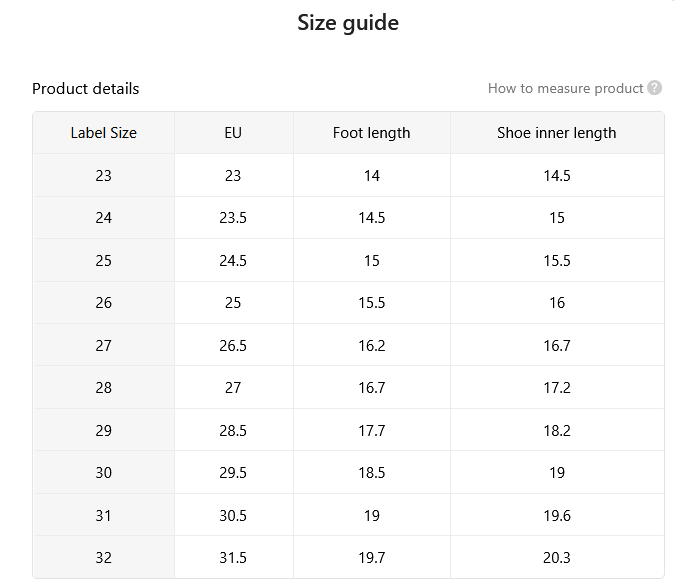Select the label size 23 cell
The height and width of the screenshot is (588, 678).
coord(104,176)
